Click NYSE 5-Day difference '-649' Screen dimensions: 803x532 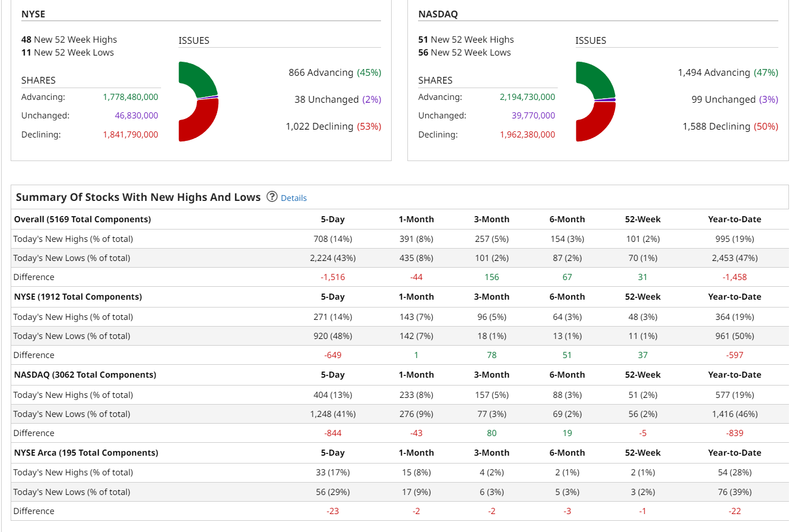[333, 355]
